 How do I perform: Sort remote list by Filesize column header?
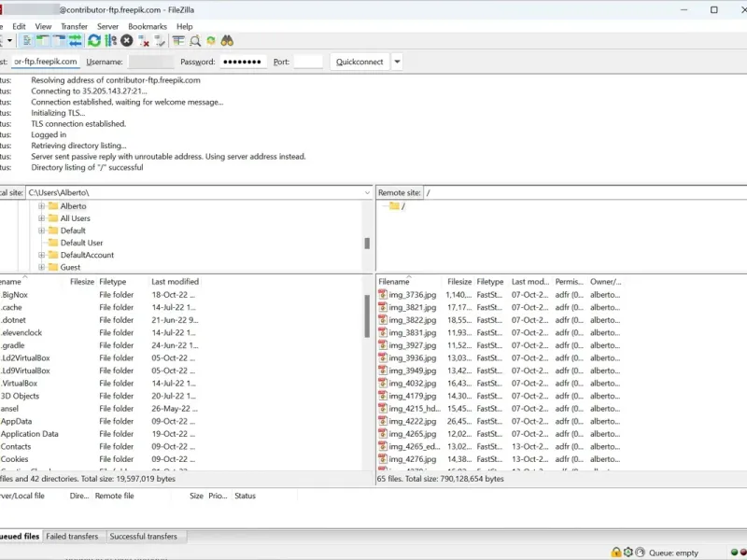(x=458, y=282)
